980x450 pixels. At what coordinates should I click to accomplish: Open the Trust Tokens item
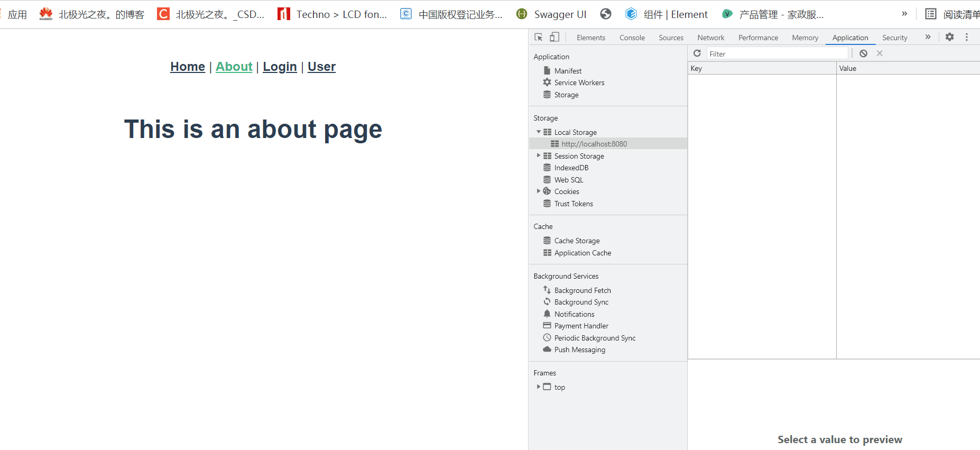click(573, 204)
